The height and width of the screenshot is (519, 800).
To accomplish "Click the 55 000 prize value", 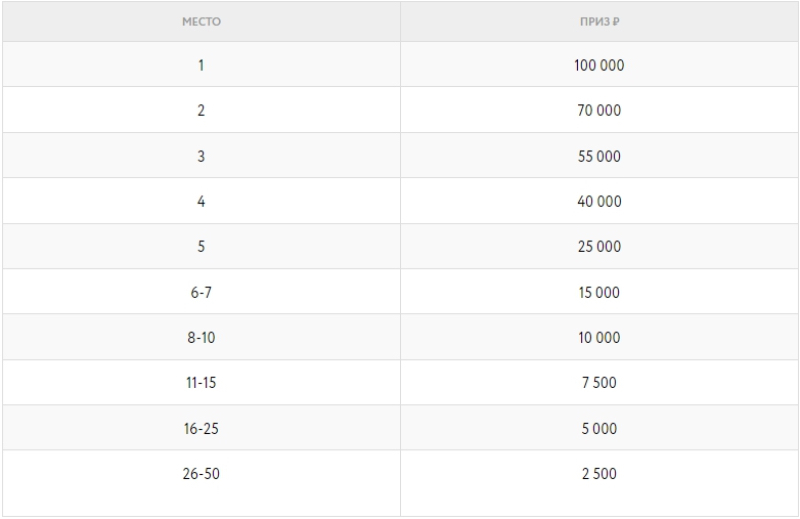I will [599, 156].
